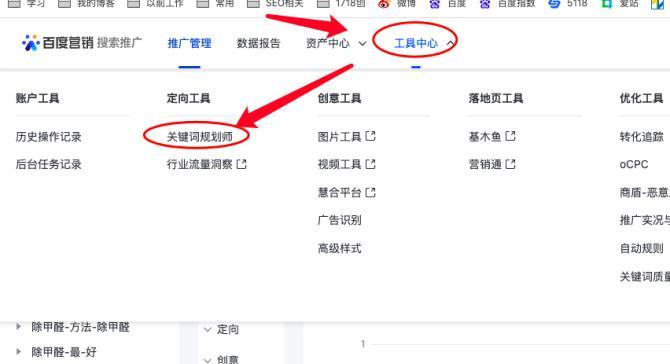Click the 创意工具 column heading
This screenshot has height=364, width=670.
pyautogui.click(x=339, y=98)
